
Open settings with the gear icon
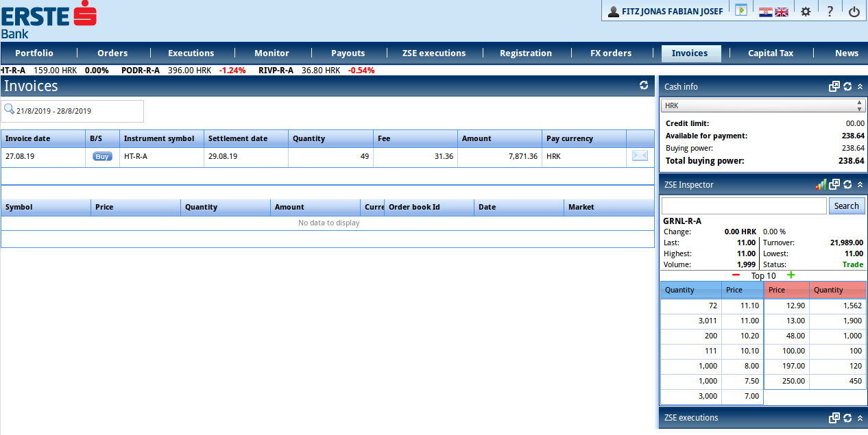(806, 12)
